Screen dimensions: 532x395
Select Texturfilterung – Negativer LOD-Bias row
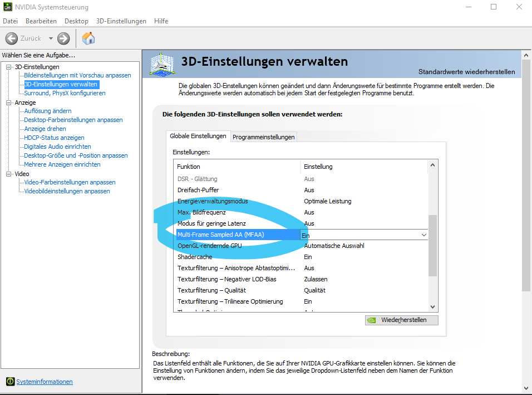click(x=301, y=279)
